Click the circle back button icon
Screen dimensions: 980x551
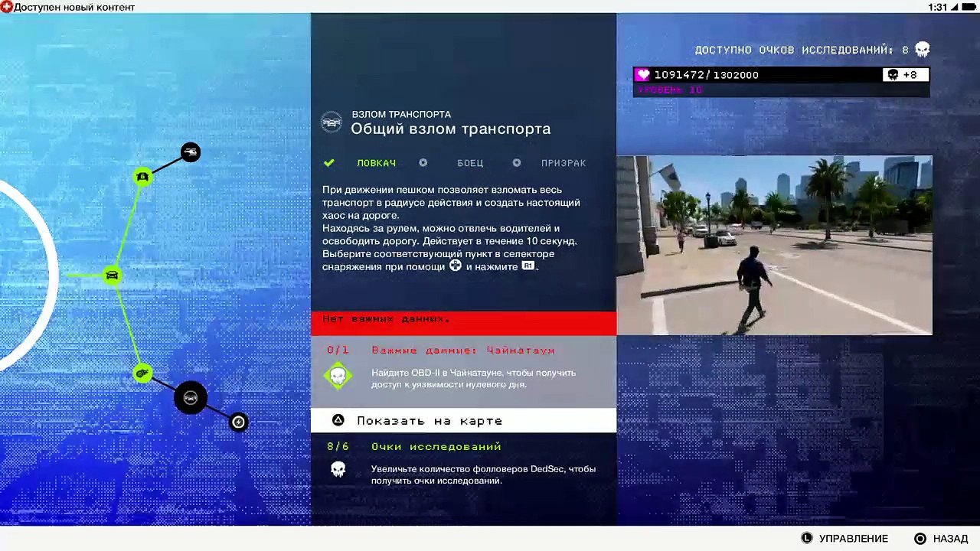pos(920,539)
